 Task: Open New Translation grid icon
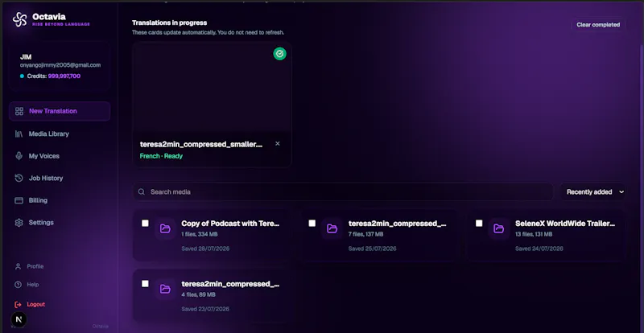pos(19,111)
